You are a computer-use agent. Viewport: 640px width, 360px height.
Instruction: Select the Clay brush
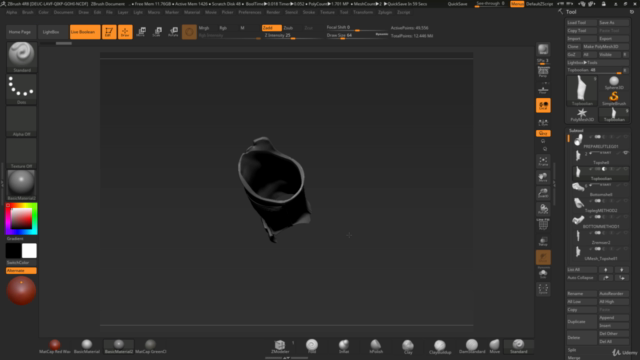(408, 346)
